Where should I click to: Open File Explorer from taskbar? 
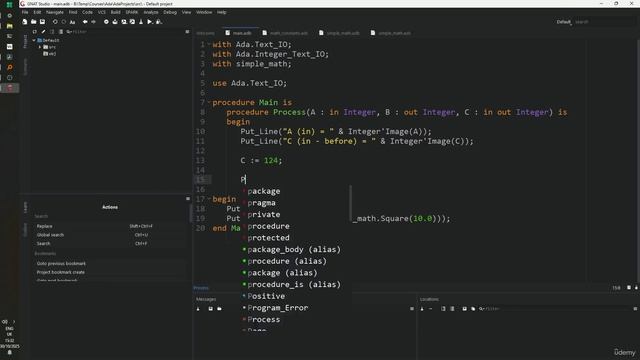[x=9, y=26]
